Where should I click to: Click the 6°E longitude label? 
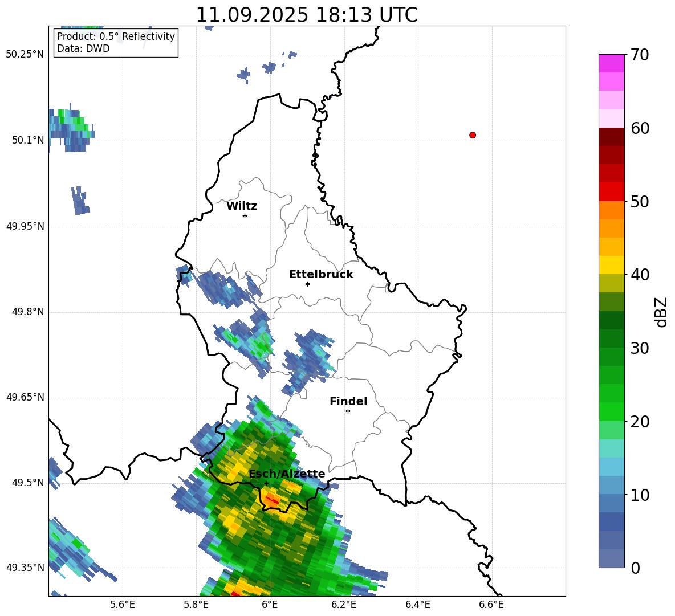(x=270, y=605)
